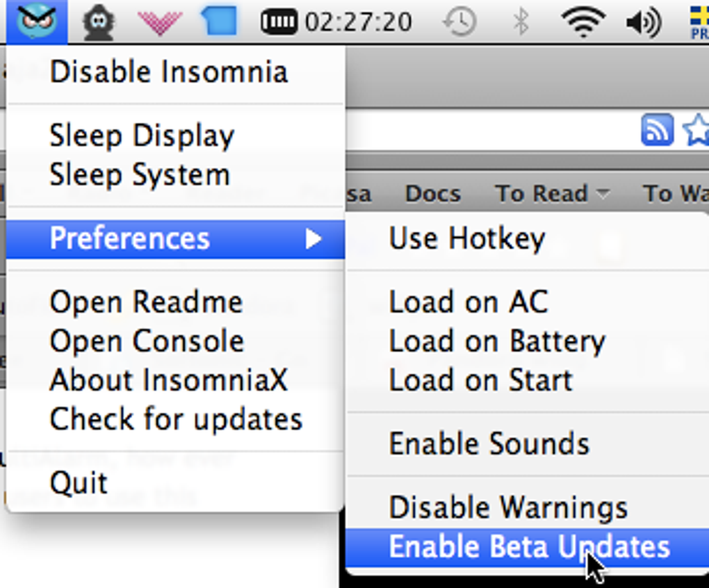This screenshot has width=709, height=588.
Task: Toggle Disable Insomnia option
Action: pos(168,72)
